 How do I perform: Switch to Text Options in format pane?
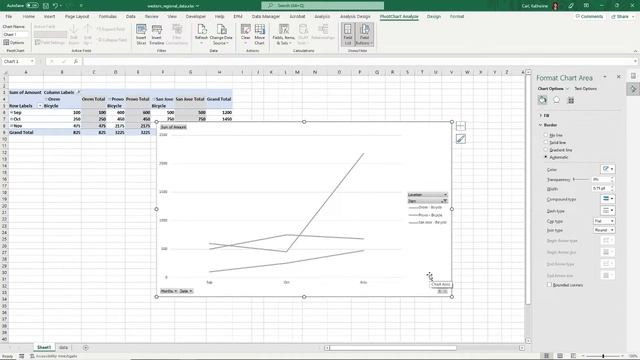585,89
